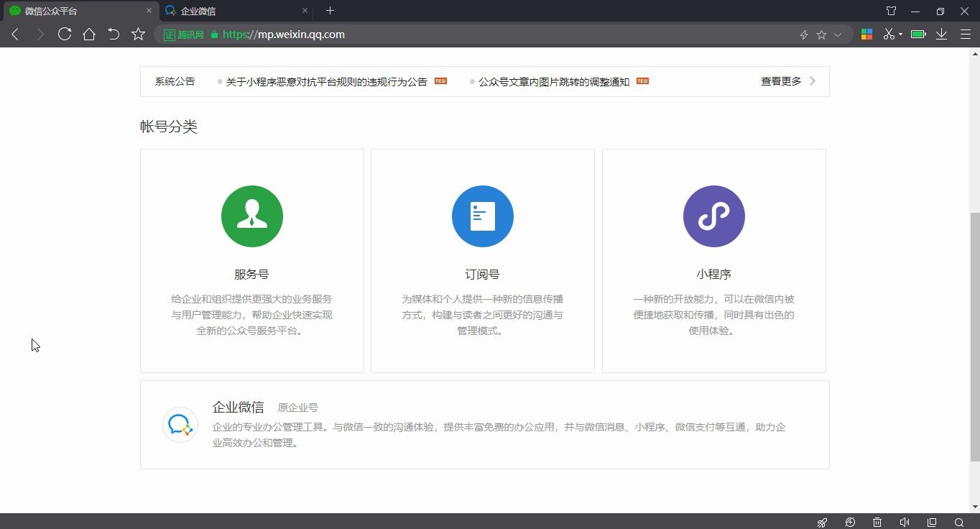This screenshot has width=980, height=529.
Task: Expand the address bar dropdown arrow
Action: click(x=838, y=34)
